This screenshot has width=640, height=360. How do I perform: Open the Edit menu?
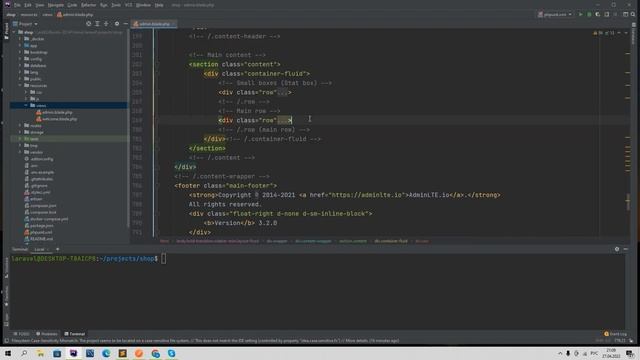pyautogui.click(x=28, y=5)
